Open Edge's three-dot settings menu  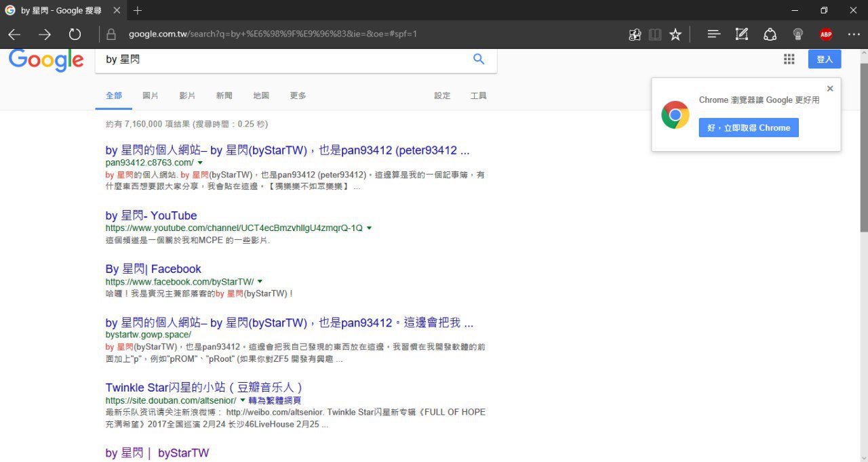854,35
